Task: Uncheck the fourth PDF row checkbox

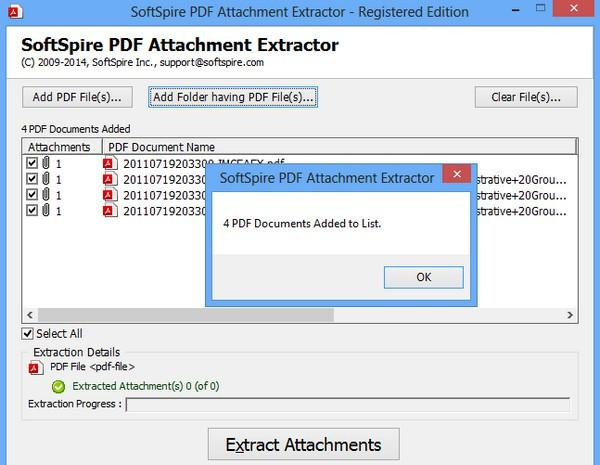Action: pyautogui.click(x=32, y=210)
